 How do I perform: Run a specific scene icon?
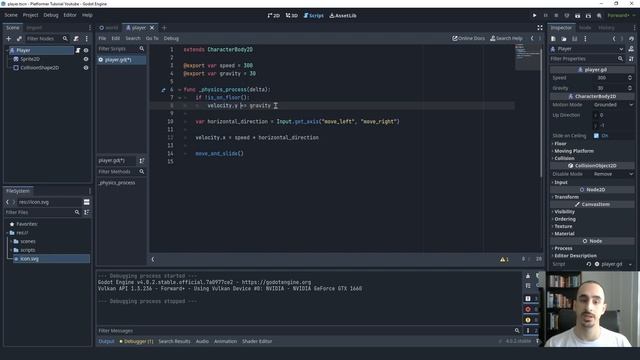(588, 16)
